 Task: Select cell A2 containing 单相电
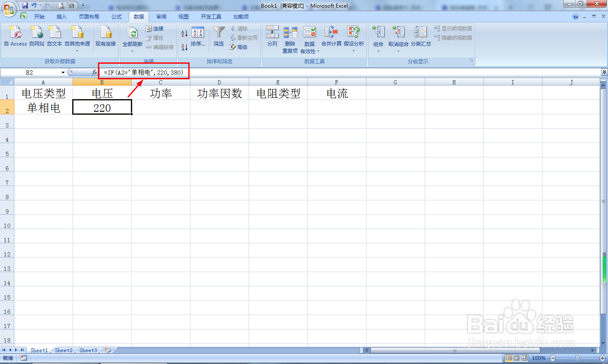click(x=43, y=107)
